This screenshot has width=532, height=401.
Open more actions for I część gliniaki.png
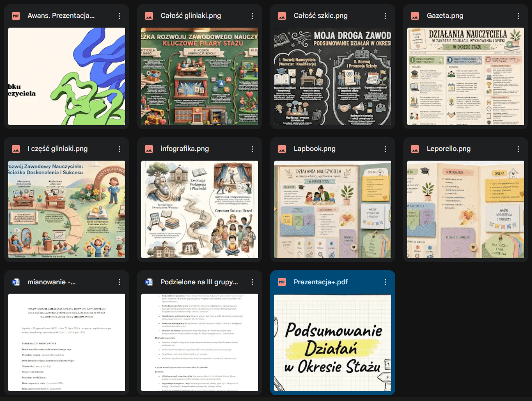(x=119, y=149)
